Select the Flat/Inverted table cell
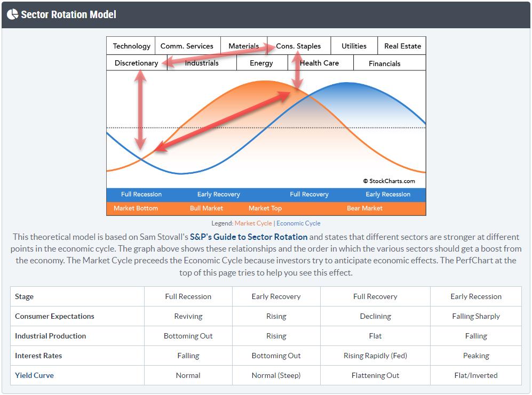The height and width of the screenshot is (395, 532). tap(476, 375)
